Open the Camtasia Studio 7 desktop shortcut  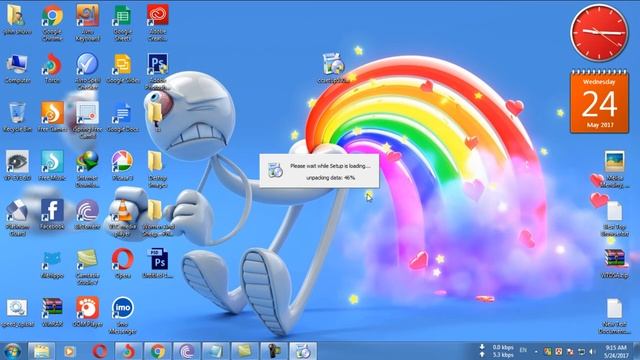(x=87, y=266)
